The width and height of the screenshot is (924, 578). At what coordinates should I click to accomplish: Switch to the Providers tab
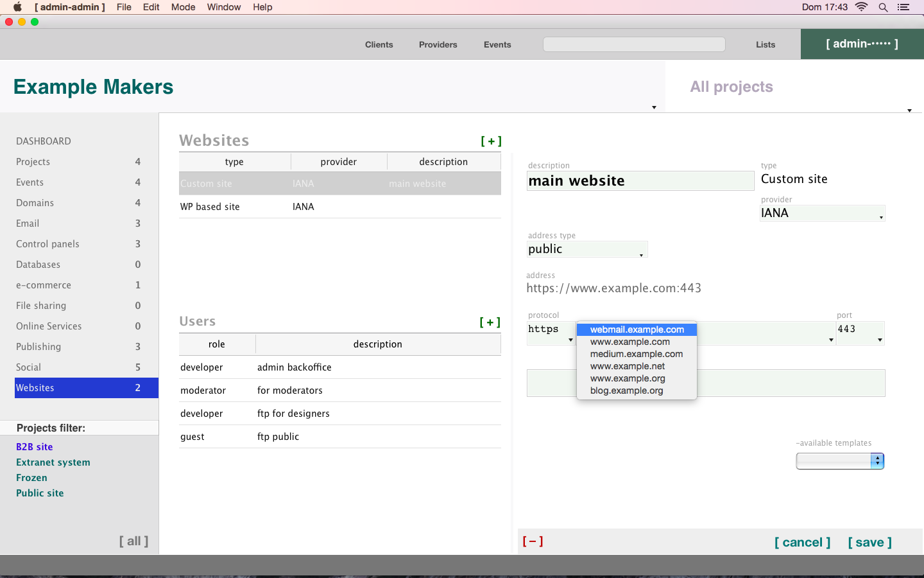438,44
